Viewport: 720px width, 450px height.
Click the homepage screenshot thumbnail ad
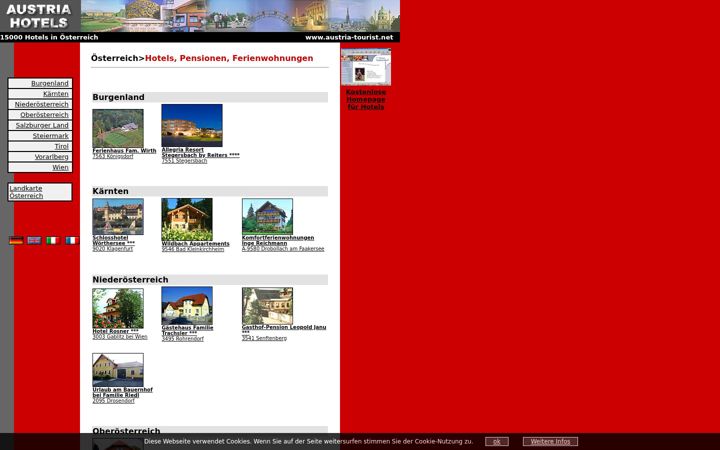tap(366, 67)
